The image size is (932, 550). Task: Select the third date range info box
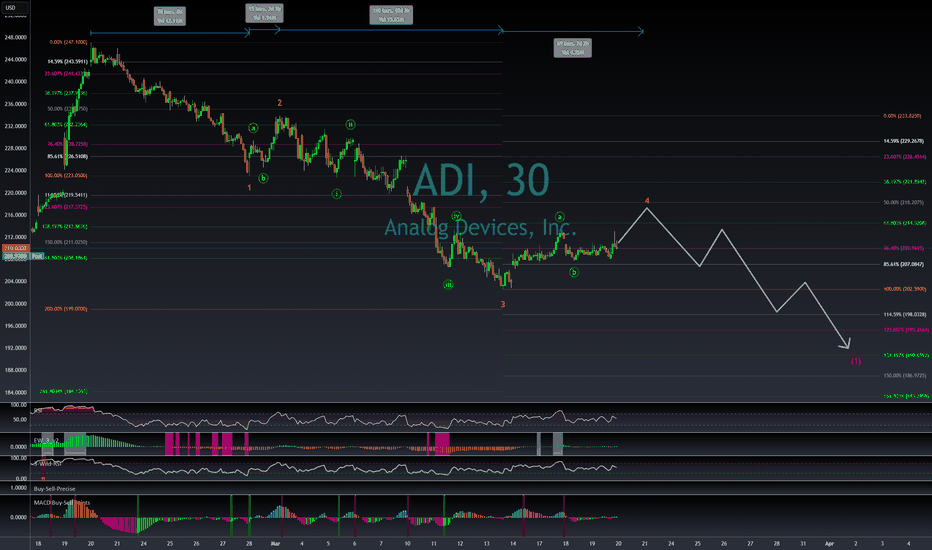click(391, 15)
